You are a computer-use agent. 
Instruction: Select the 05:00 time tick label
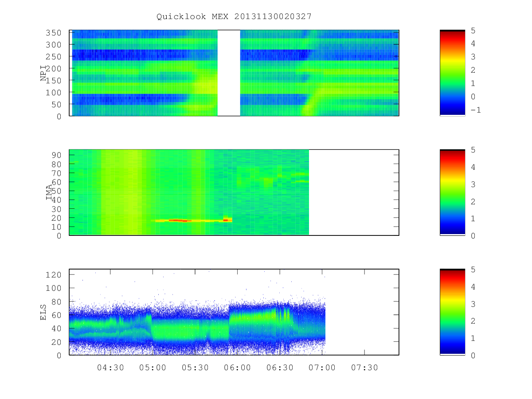coord(153,368)
